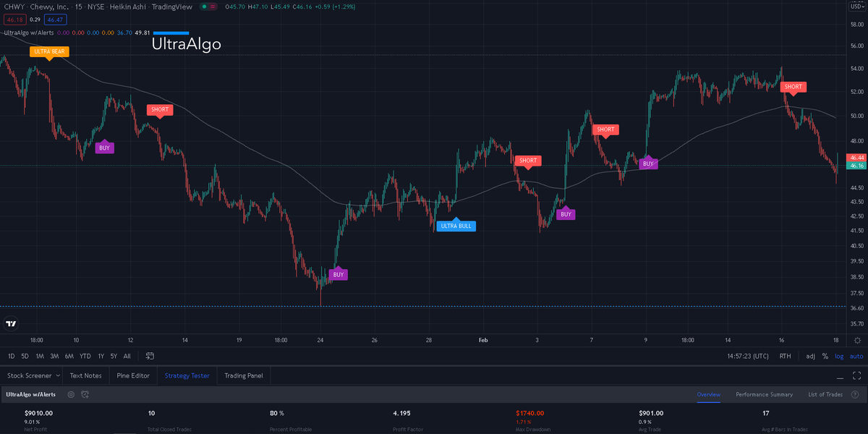This screenshot has height=434, width=868.
Task: Maximize the Strategy Tester panel
Action: (856, 376)
